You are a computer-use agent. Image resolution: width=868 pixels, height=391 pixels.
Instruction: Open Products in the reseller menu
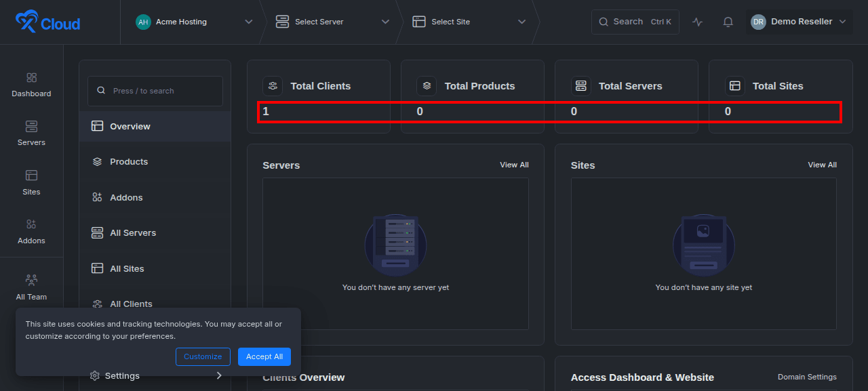(x=155, y=162)
